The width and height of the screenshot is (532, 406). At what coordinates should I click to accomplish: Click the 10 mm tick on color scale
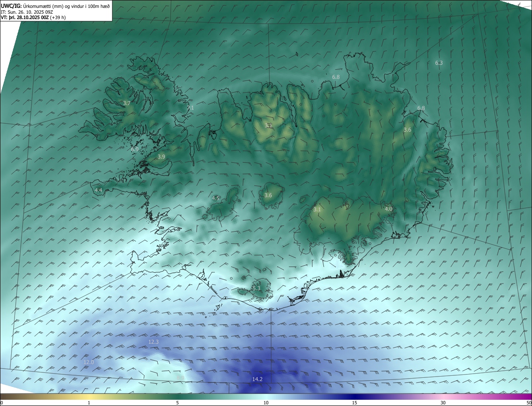(x=266, y=403)
